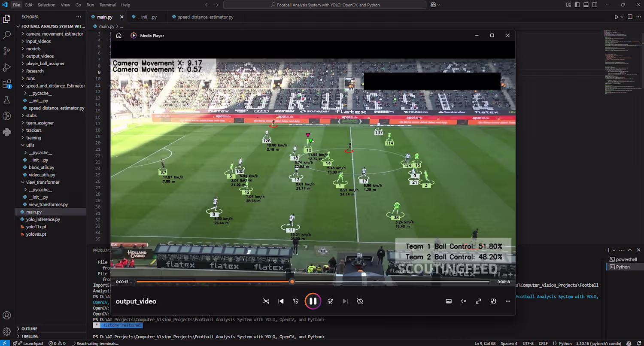Enter full screen in Media Player

click(478, 301)
